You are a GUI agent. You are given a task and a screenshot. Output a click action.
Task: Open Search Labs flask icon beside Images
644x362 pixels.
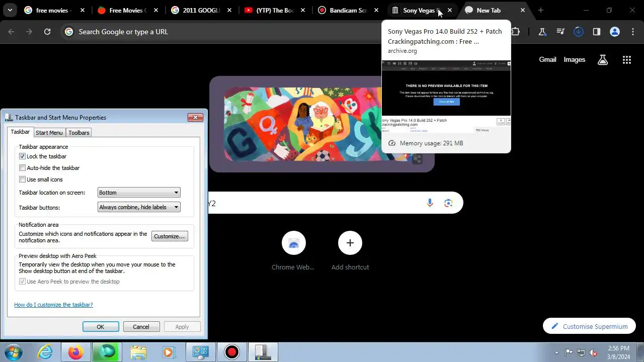(603, 60)
